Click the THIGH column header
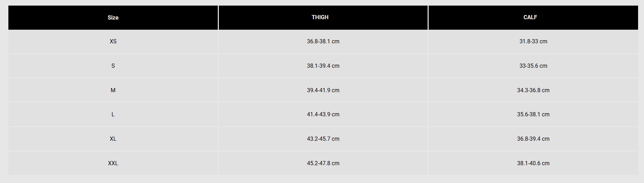Image resolution: width=644 pixels, height=183 pixels. point(320,17)
